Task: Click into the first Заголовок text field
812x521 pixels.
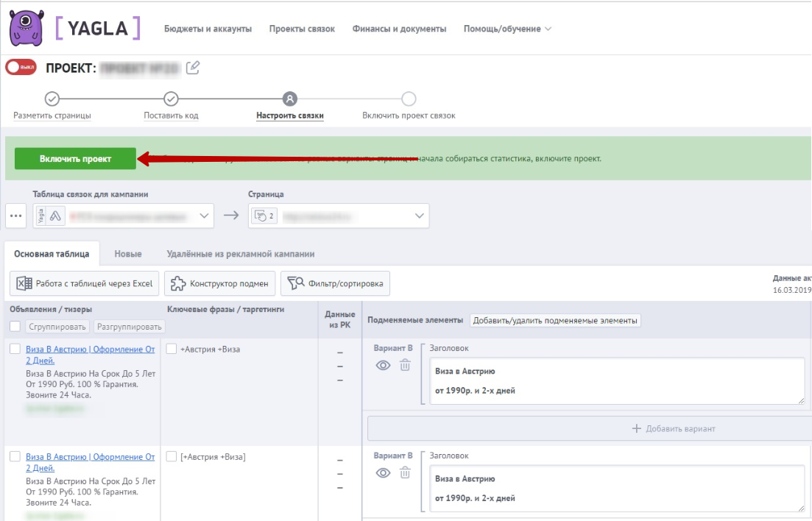Action: [x=615, y=380]
